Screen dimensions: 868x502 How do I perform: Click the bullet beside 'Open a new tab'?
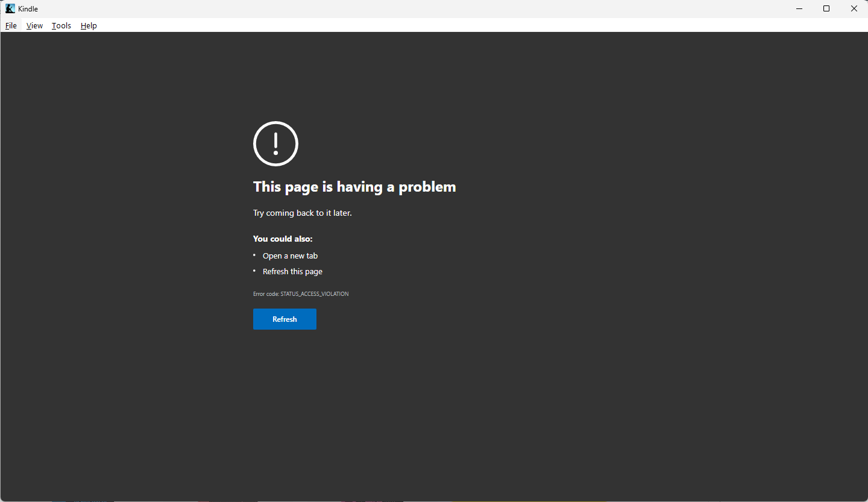pyautogui.click(x=254, y=255)
